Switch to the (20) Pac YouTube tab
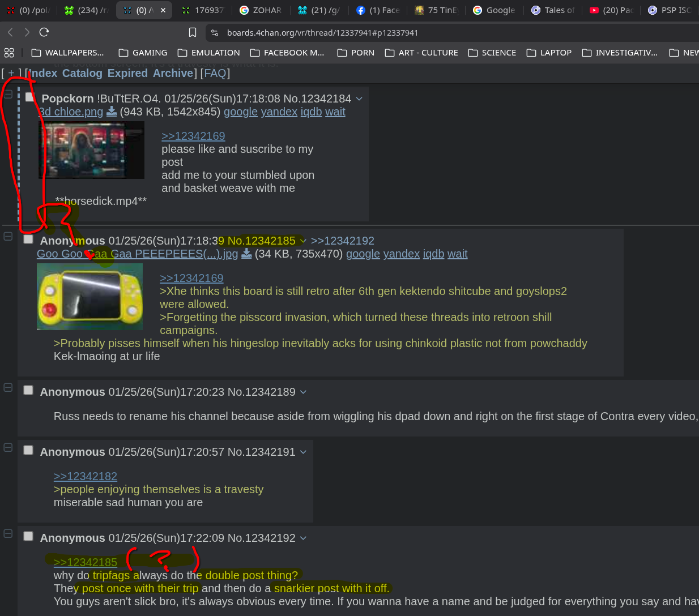 611,10
